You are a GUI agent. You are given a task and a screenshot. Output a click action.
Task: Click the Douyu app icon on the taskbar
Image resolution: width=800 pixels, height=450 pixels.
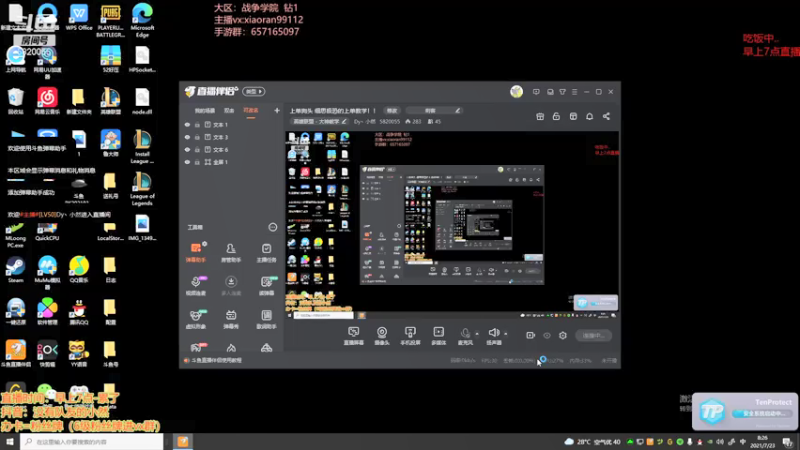click(x=183, y=441)
